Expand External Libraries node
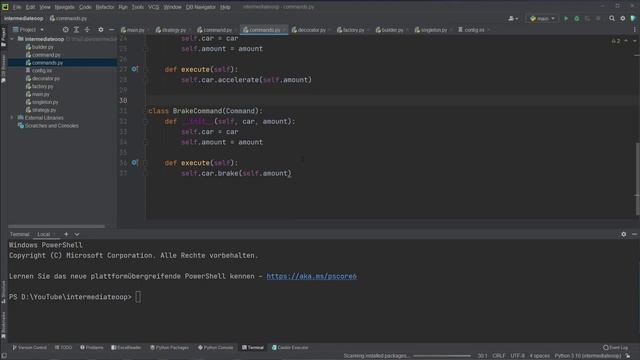This screenshot has height=360, width=640. tap(12, 118)
